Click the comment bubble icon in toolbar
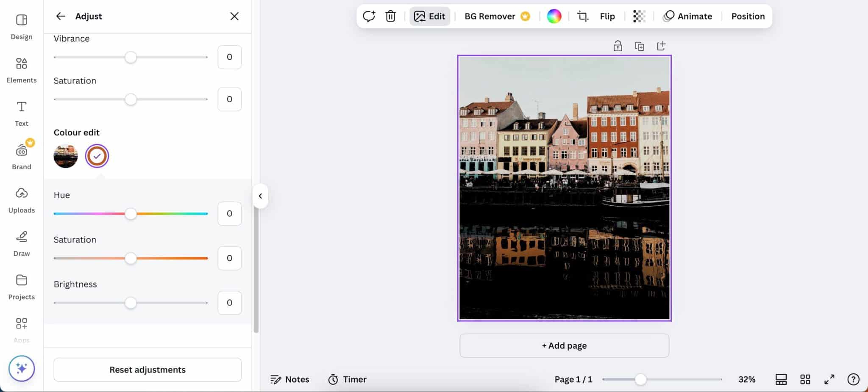The image size is (868, 392). pyautogui.click(x=369, y=16)
